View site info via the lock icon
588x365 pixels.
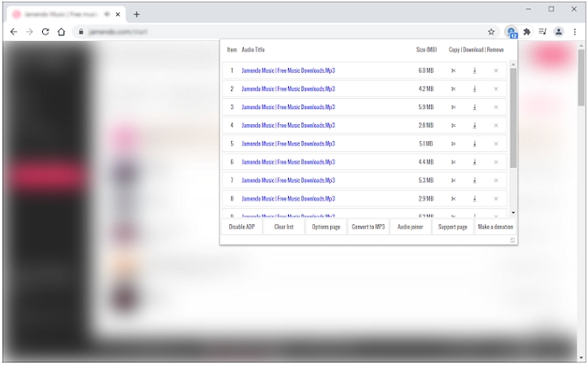pos(81,32)
